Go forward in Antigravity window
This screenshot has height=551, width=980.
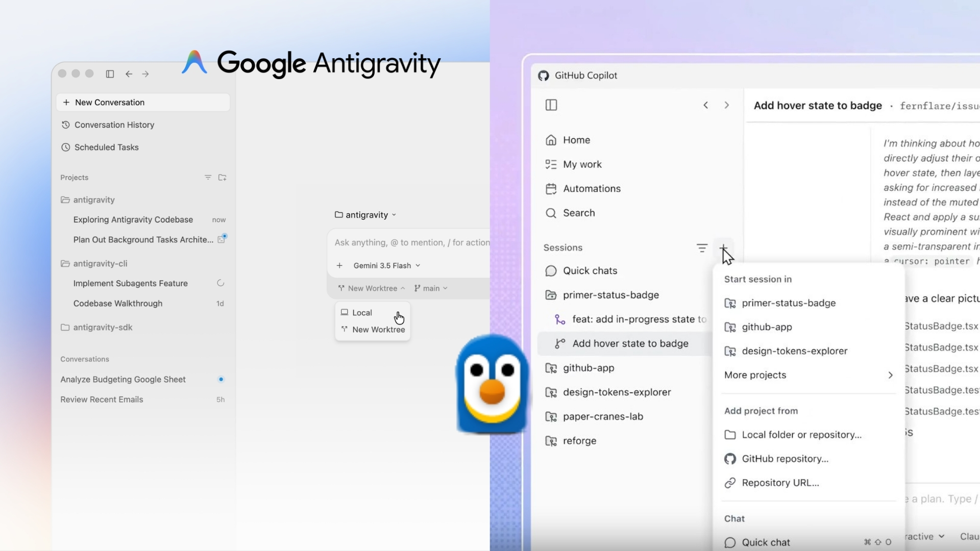tap(145, 74)
